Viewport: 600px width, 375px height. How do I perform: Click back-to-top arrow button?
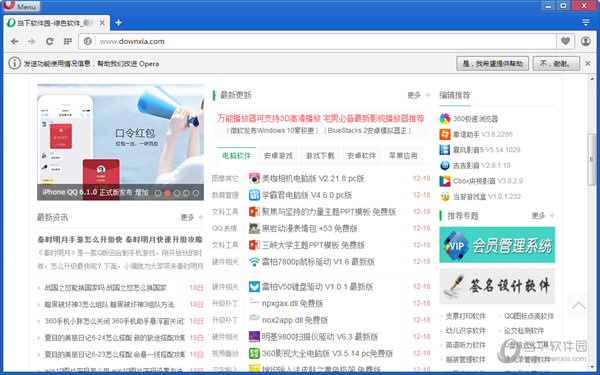(x=578, y=305)
